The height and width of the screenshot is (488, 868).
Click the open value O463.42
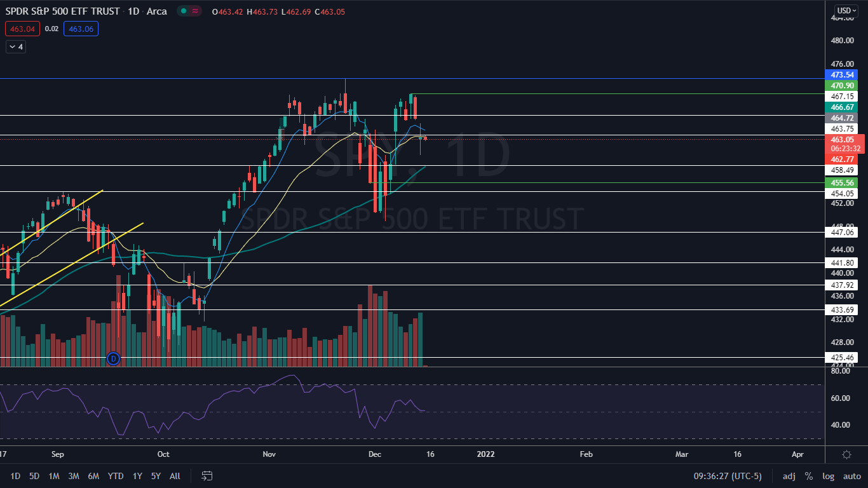228,12
